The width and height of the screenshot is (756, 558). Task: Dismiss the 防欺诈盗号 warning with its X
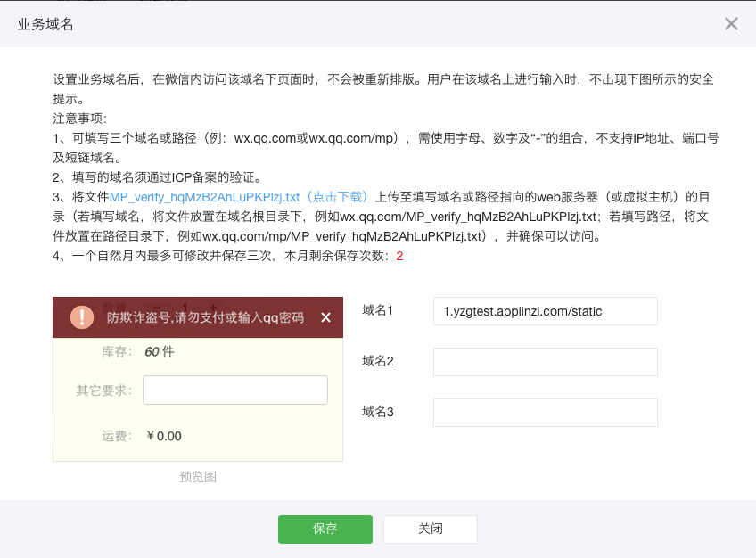tap(326, 317)
